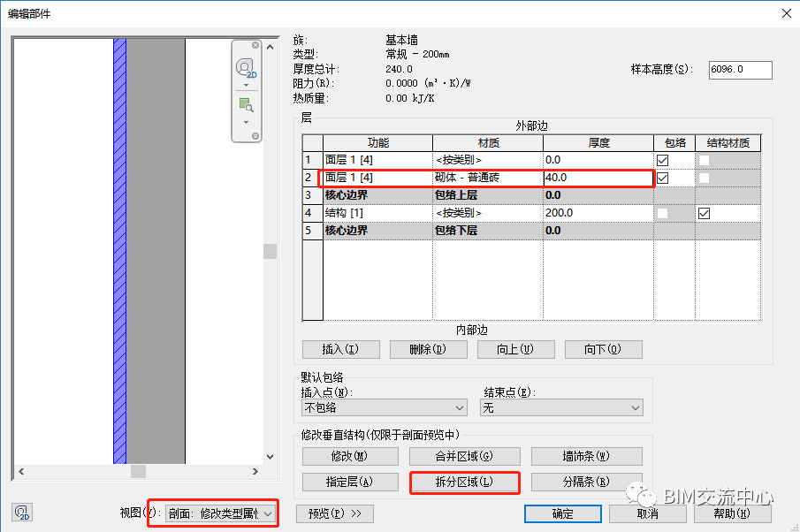Click the 功能 column header
Viewport: 800px width, 532px height.
[x=377, y=143]
